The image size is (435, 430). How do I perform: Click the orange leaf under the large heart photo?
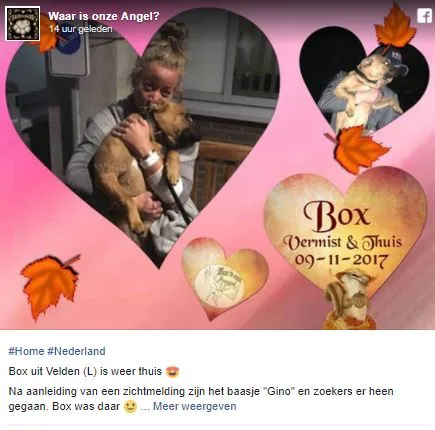[49, 286]
